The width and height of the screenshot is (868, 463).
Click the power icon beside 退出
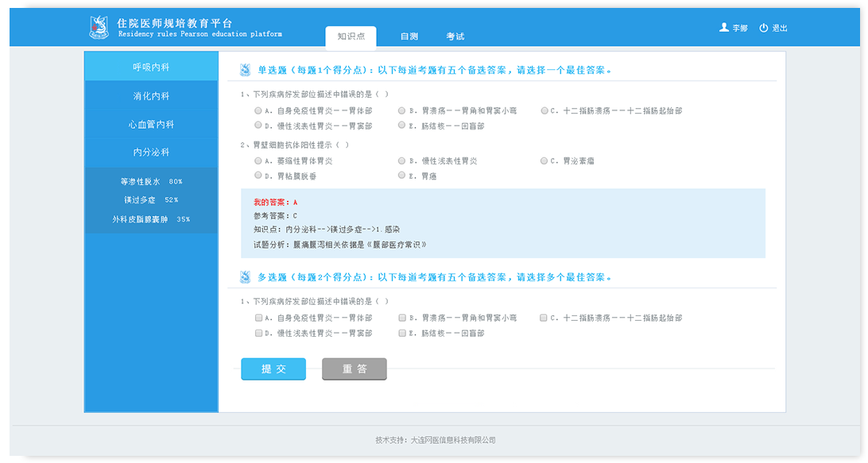click(x=763, y=28)
